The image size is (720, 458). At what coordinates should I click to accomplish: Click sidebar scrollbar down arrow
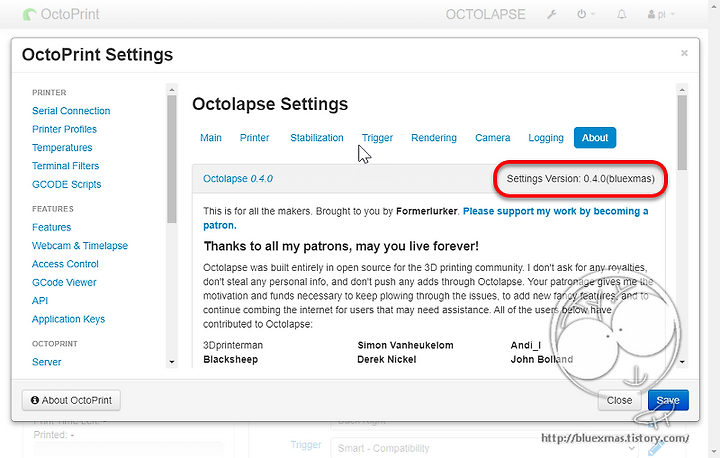[x=172, y=362]
